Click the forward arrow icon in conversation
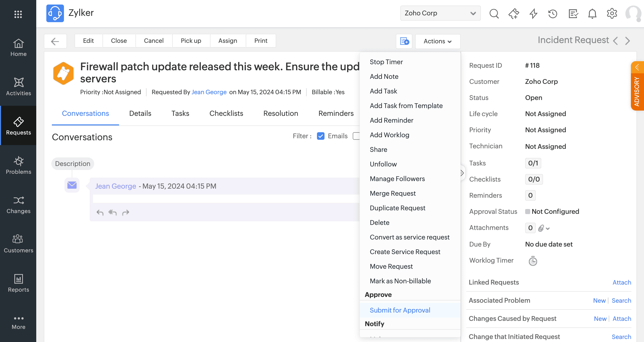 pyautogui.click(x=126, y=213)
